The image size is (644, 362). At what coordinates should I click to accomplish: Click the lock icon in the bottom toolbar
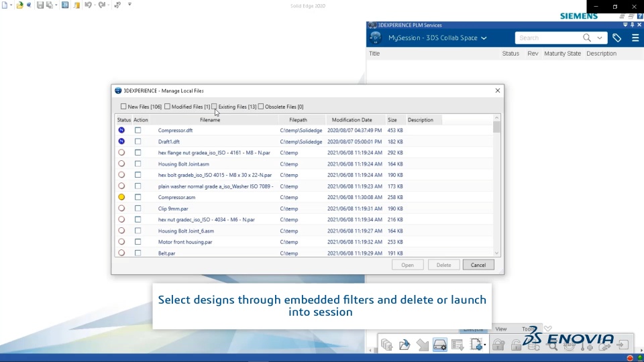point(498,345)
